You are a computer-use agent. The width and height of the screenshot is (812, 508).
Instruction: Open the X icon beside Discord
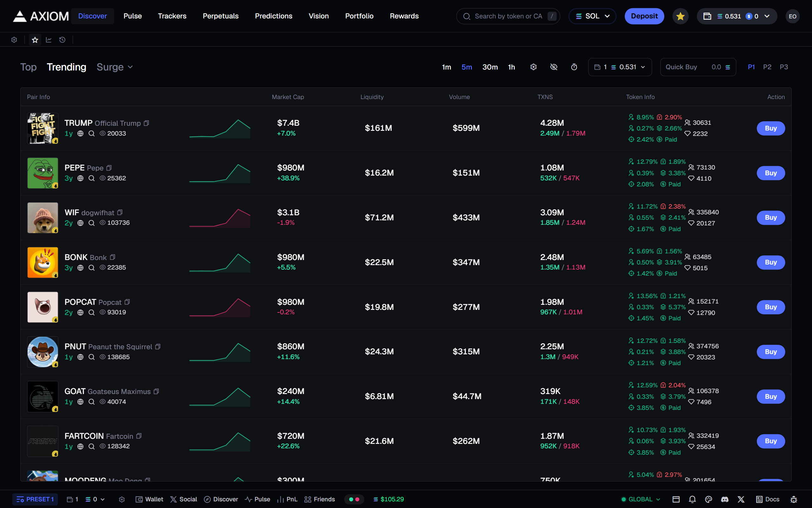click(741, 499)
